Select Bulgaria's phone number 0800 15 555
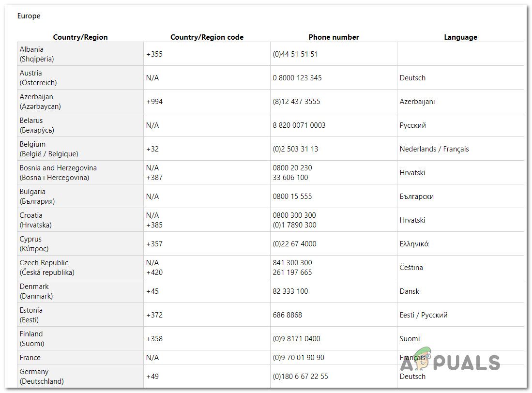Image resolution: width=532 pixels, height=393 pixels. click(292, 196)
